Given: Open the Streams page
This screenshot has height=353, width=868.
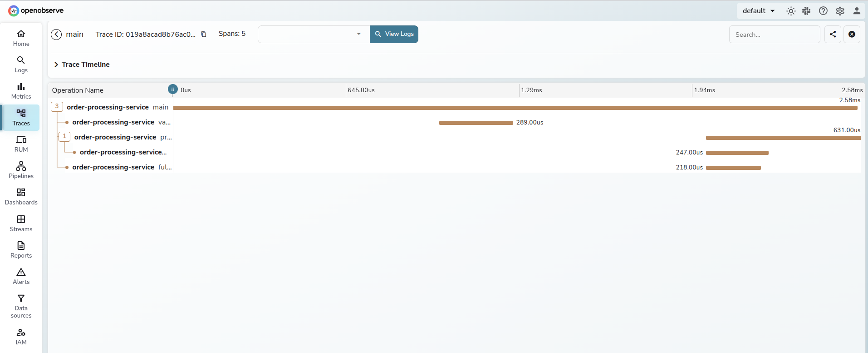Looking at the screenshot, I should 21,224.
